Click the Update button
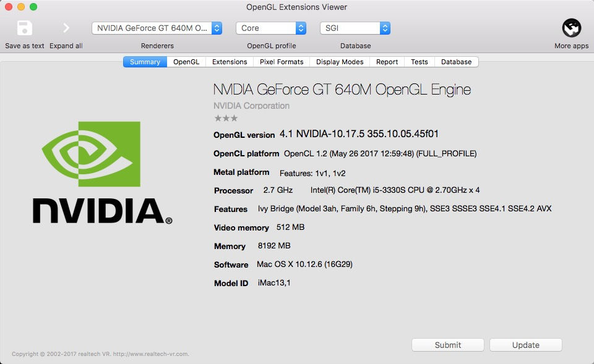The image size is (594, 364). coord(526,345)
